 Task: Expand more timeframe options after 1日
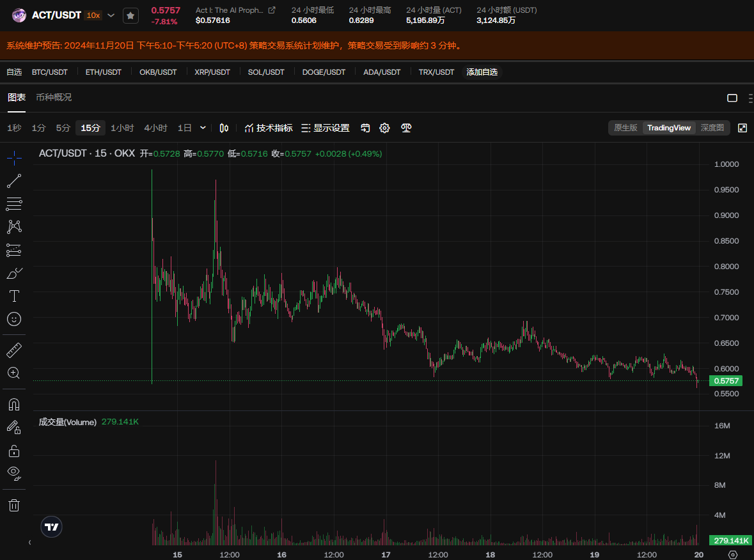[x=203, y=128]
